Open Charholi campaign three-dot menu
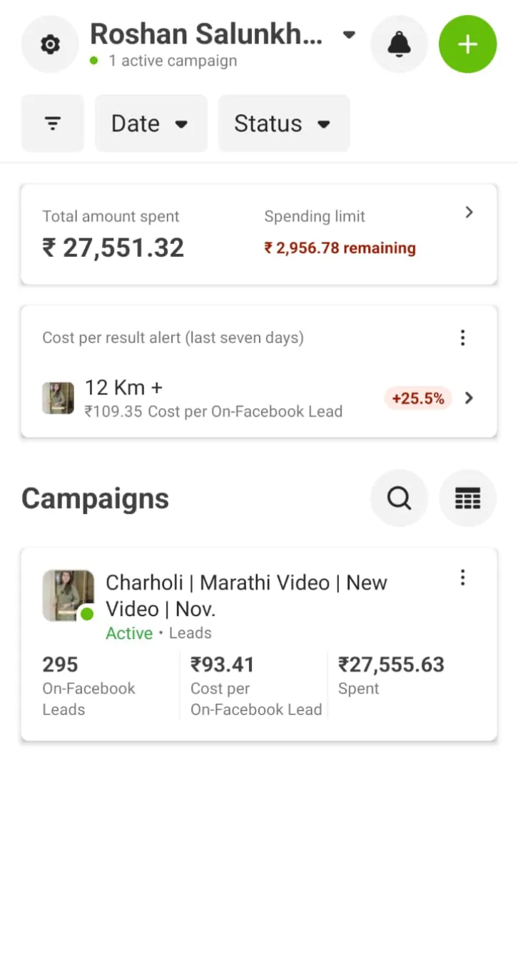 click(x=462, y=578)
